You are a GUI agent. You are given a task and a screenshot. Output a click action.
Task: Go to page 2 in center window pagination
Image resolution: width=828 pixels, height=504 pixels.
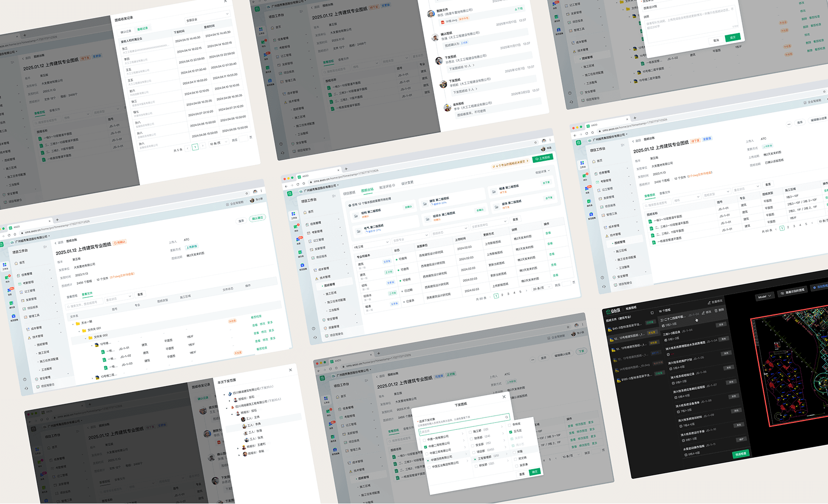[x=502, y=295]
